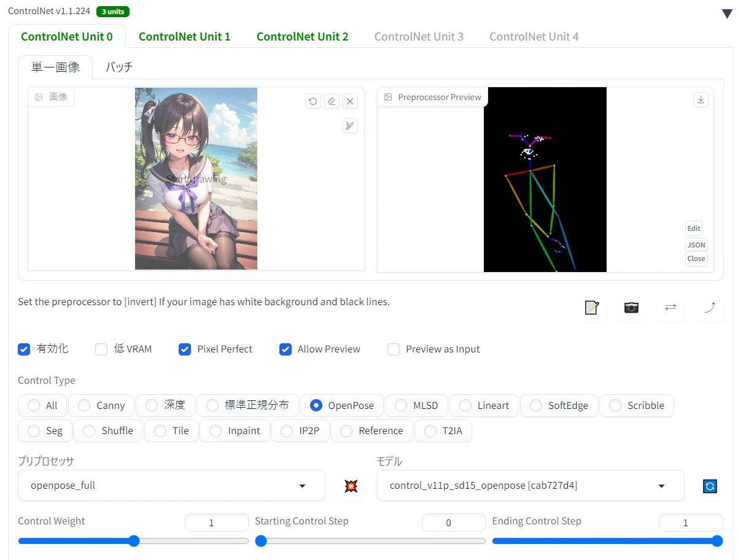Image resolution: width=738 pixels, height=560 pixels.
Task: Select the SoftEdge control type
Action: 559,405
